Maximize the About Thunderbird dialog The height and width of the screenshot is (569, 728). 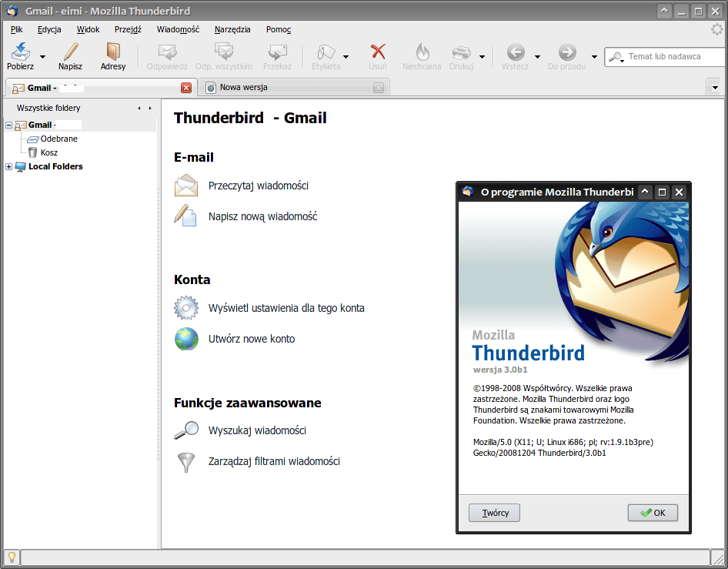click(662, 192)
